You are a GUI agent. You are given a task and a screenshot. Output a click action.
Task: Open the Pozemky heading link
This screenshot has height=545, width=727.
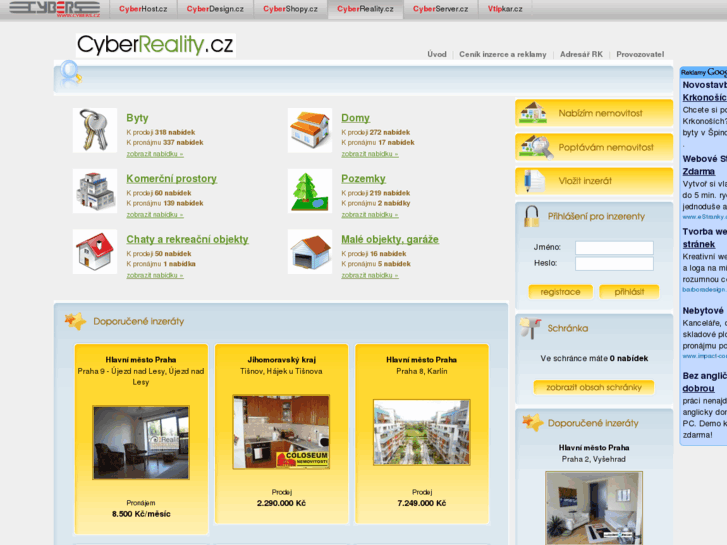[364, 179]
